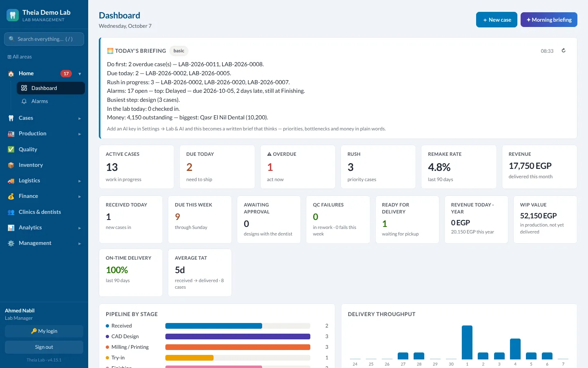Screen dimensions: 588x368
Task: Expand the Production submenu arrow
Action: coord(80,134)
